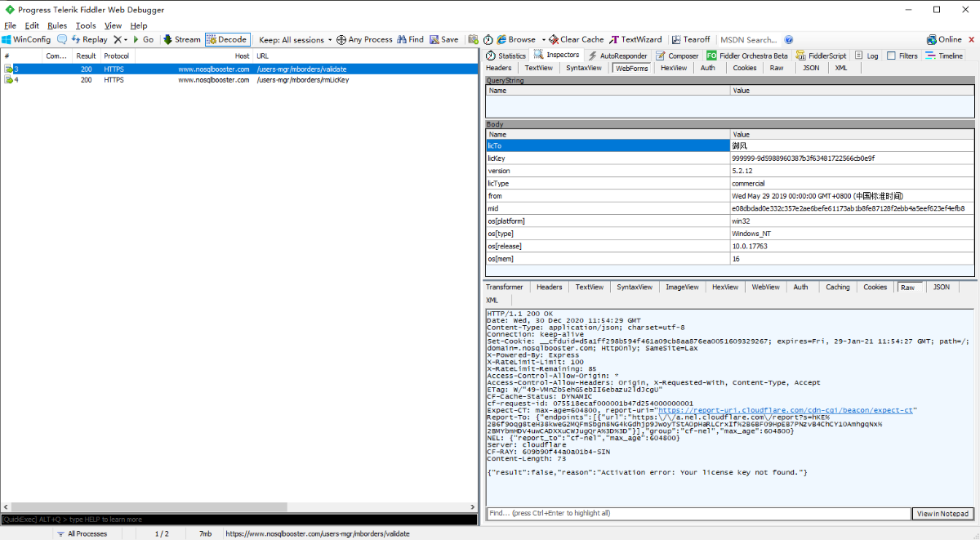Viewport: 980px width, 540px height.
Task: Select response Transformer tab
Action: coord(504,287)
